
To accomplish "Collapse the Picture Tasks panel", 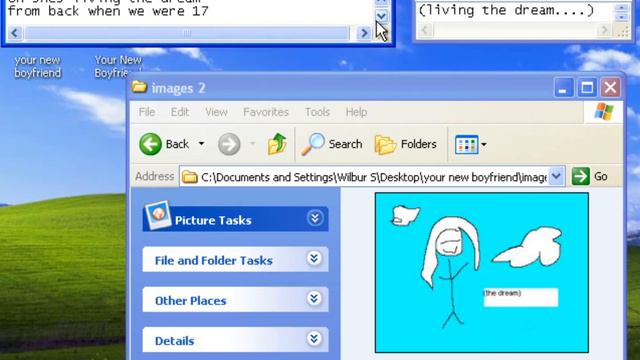I will click(x=315, y=218).
